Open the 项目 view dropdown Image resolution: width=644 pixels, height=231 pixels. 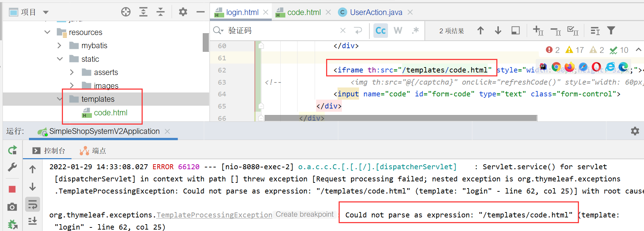pos(46,12)
